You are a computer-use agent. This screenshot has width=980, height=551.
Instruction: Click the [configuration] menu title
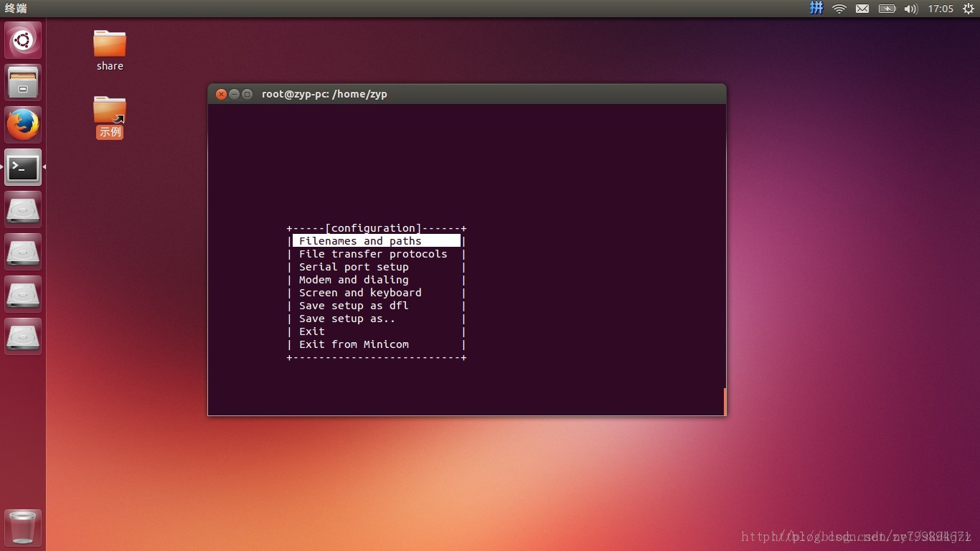click(x=373, y=228)
